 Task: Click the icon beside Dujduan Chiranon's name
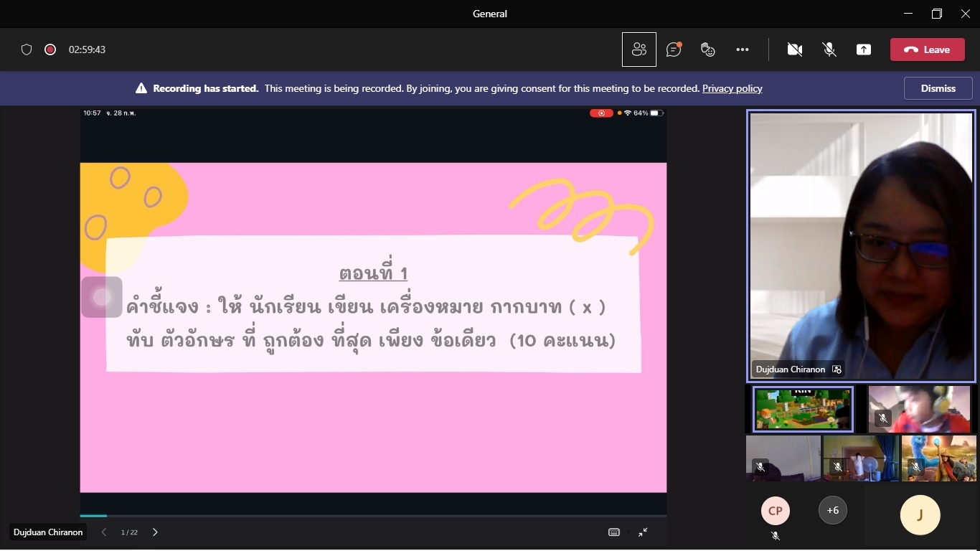837,369
